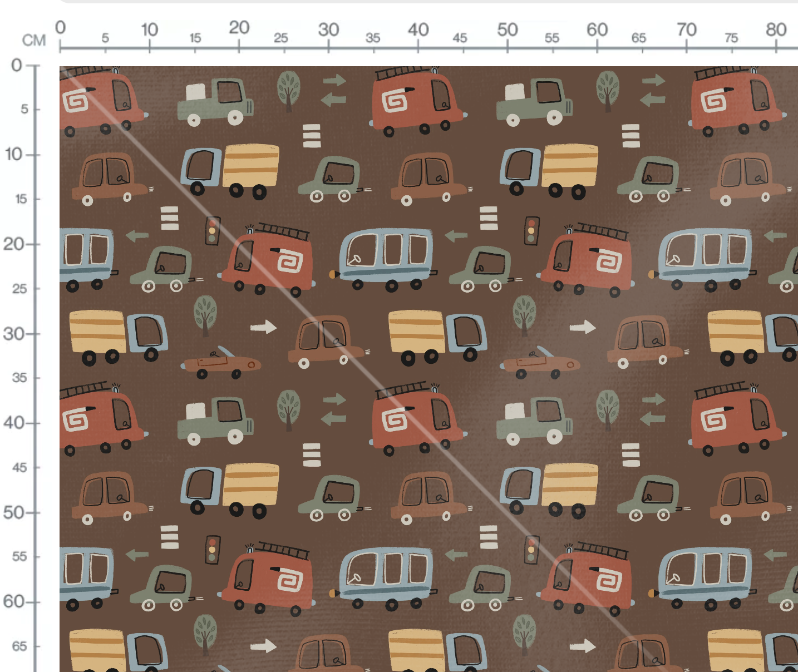Click the 55 mark on the horizontal ruler
Screen dimensions: 798x672
coord(552,38)
